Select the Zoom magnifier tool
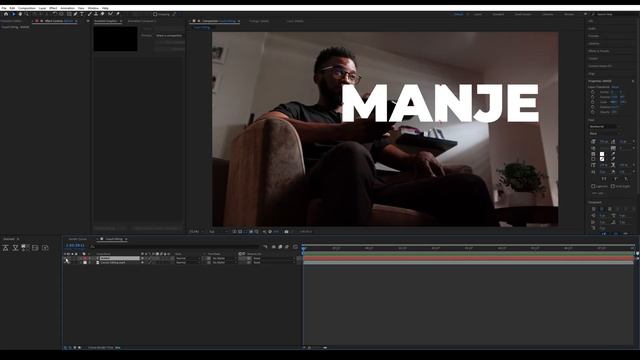This screenshot has width=640, height=360. coord(27,14)
